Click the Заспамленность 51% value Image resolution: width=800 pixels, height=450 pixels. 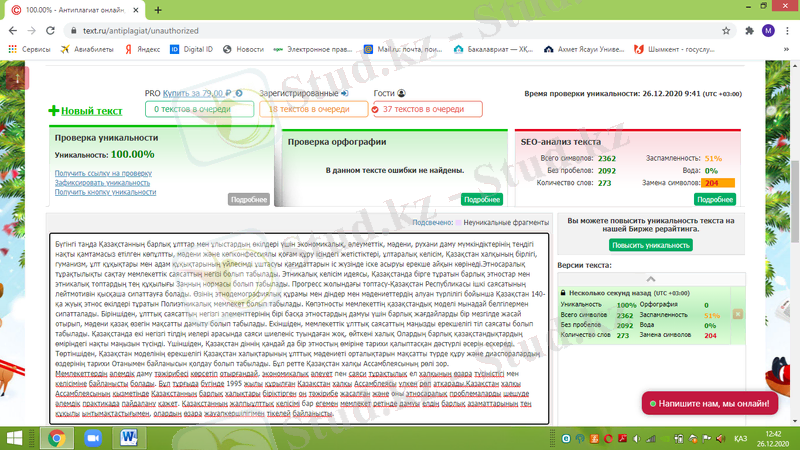713,158
